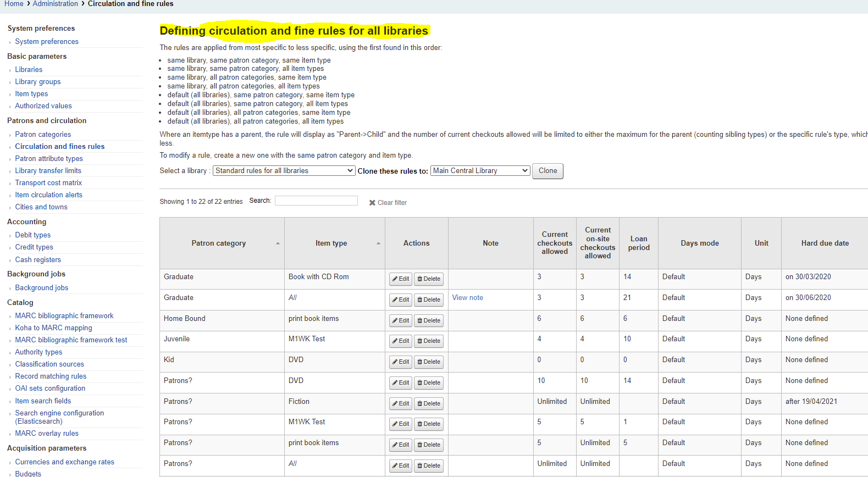Open Cash registers link
The height and width of the screenshot is (477, 868).
tap(38, 260)
